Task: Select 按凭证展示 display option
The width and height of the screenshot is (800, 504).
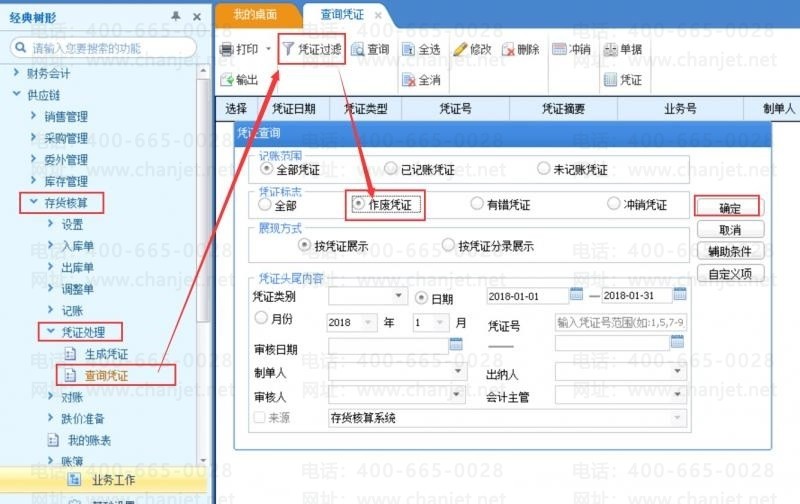Action: tap(304, 245)
